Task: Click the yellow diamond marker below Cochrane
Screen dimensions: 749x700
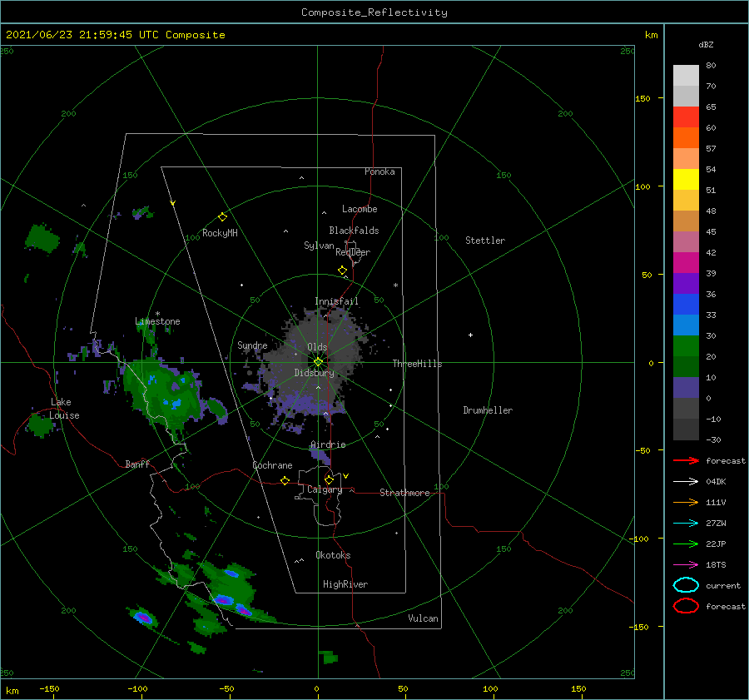Action: (x=285, y=480)
